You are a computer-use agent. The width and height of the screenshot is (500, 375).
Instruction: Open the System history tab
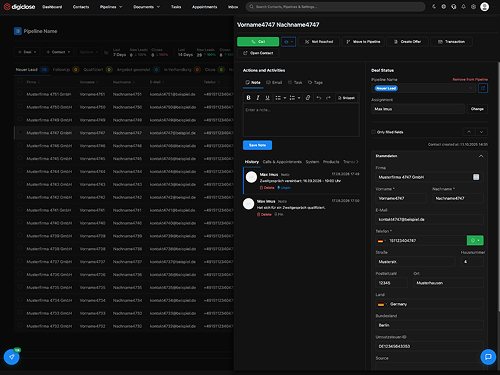pyautogui.click(x=312, y=162)
